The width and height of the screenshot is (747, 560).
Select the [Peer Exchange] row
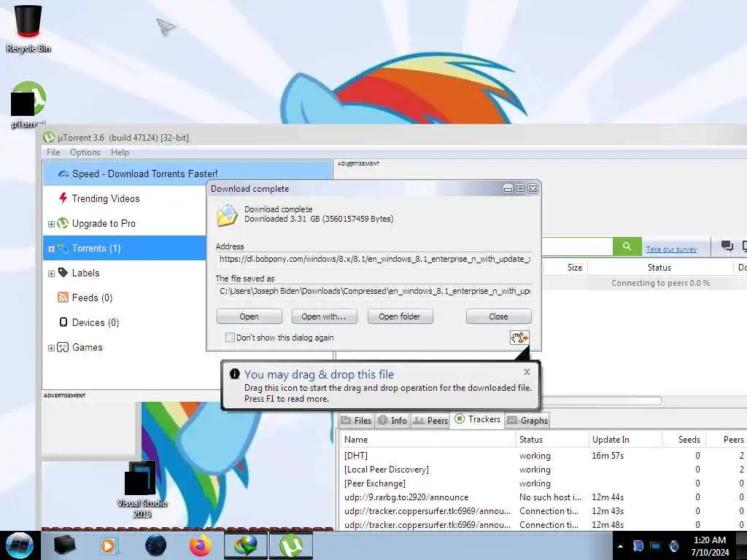543,483
